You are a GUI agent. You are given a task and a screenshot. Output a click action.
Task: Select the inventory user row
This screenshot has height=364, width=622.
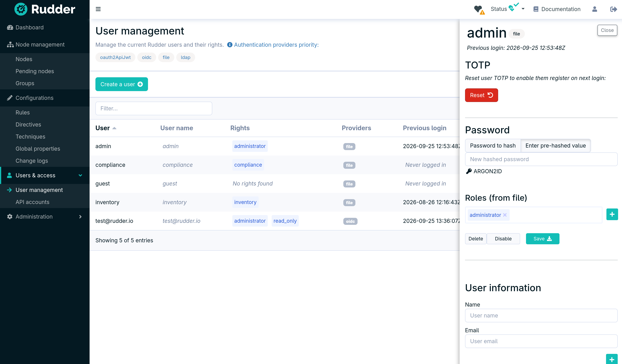(x=274, y=203)
